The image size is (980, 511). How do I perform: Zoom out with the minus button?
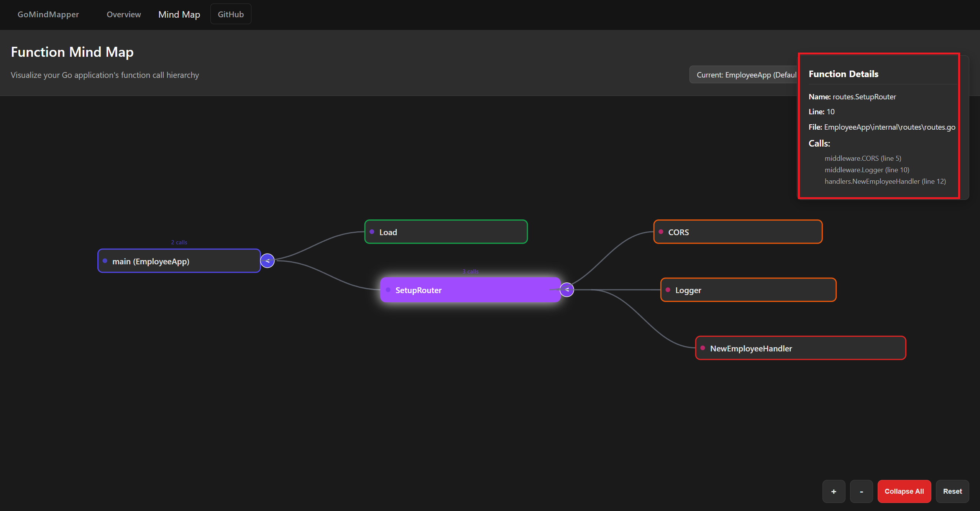[861, 491]
